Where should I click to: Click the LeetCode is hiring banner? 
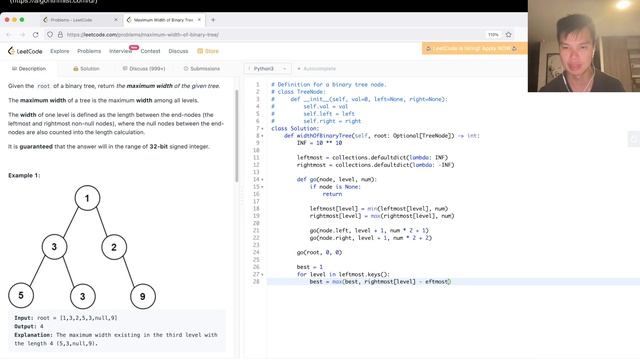[474, 48]
